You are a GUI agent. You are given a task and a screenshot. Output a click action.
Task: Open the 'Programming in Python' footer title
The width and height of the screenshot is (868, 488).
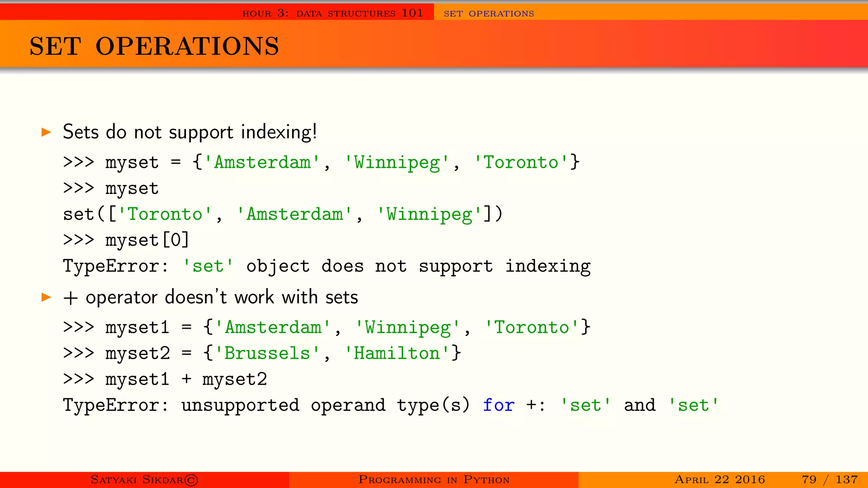434,480
